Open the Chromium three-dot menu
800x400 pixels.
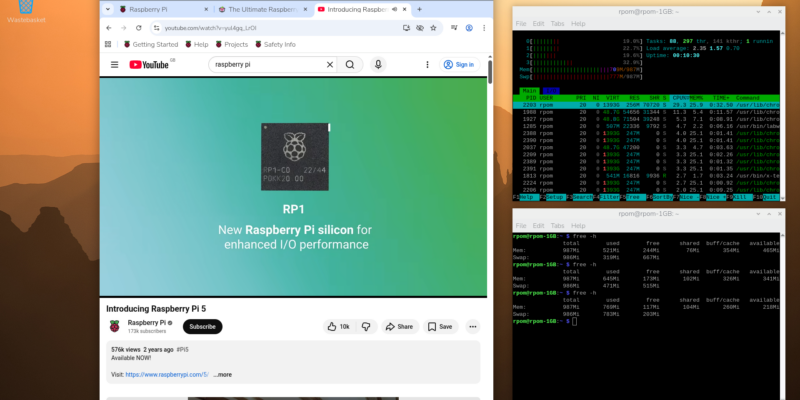click(484, 28)
